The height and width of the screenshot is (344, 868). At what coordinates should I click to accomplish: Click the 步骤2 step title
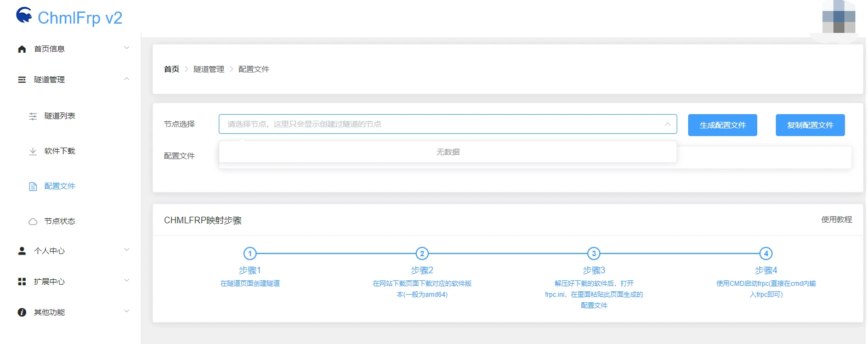422,270
